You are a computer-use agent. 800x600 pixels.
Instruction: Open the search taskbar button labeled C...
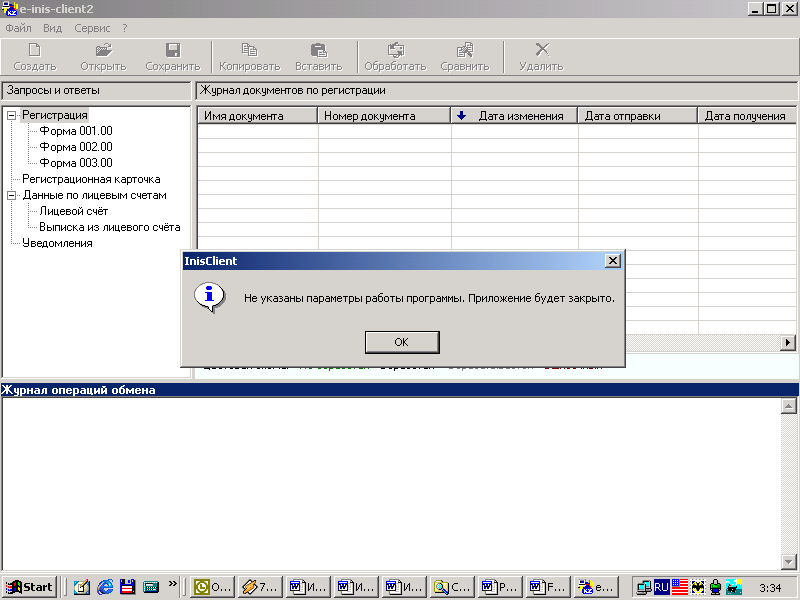point(453,587)
